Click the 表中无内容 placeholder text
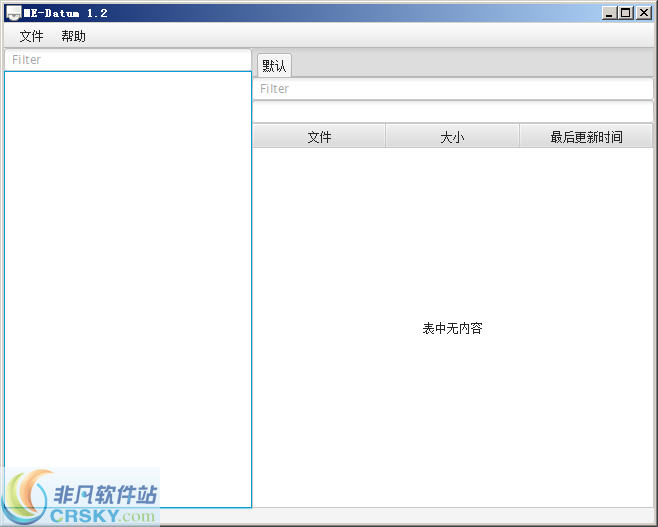Image resolution: width=658 pixels, height=527 pixels. [x=452, y=328]
